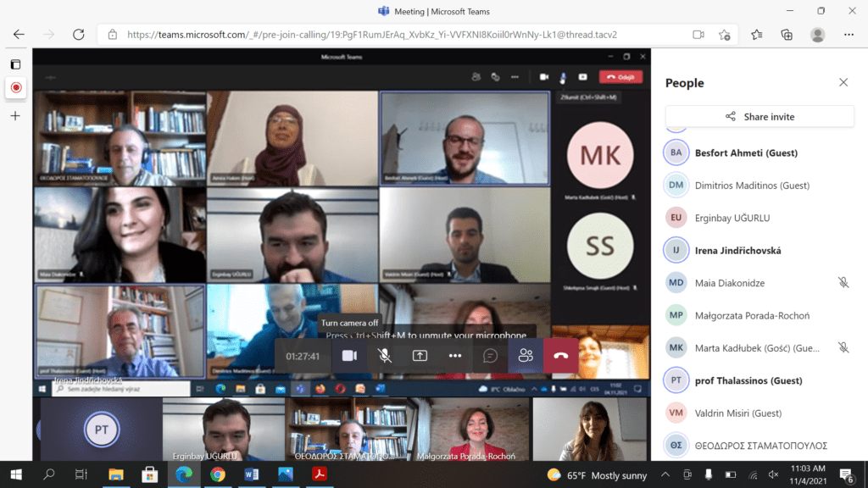
Task: Show the conversation chat
Action: point(490,356)
